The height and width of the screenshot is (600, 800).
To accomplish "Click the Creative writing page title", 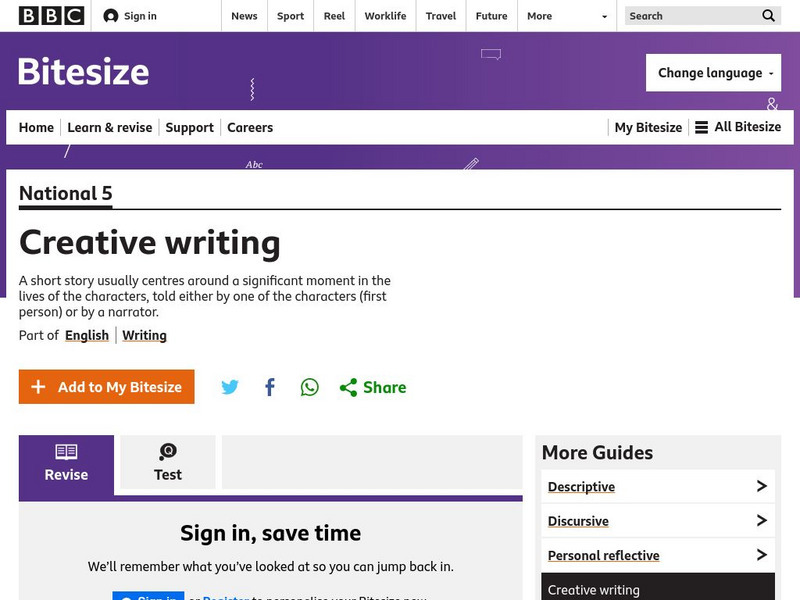I will pos(149,243).
